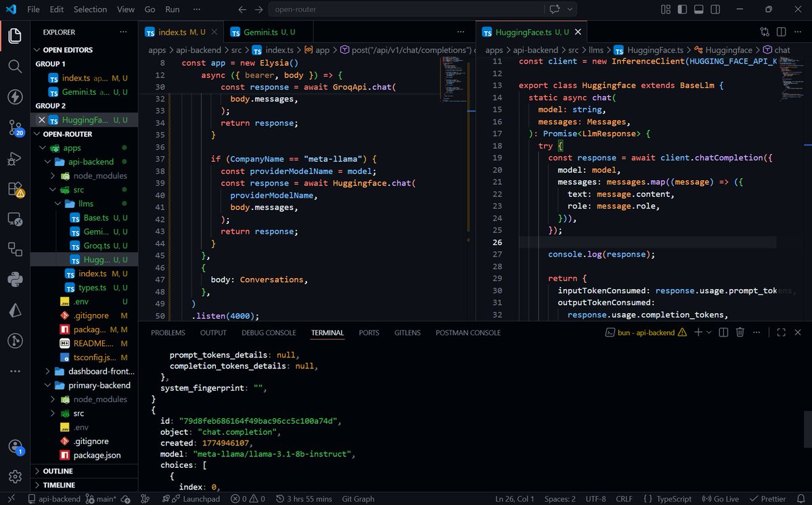Go back with the navigation arrow

(242, 9)
